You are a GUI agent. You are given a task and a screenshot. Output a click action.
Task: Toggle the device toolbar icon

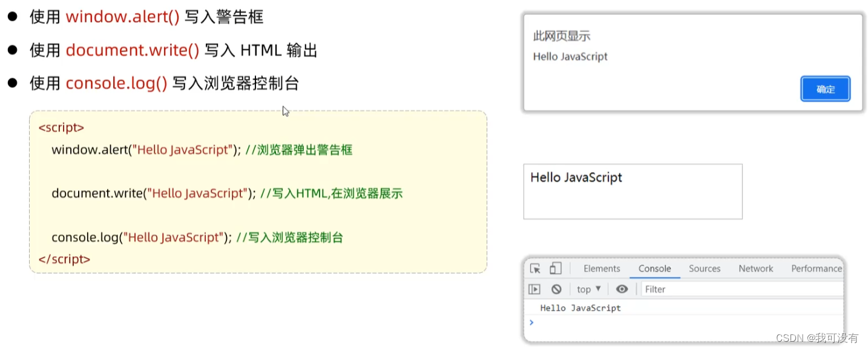click(556, 268)
